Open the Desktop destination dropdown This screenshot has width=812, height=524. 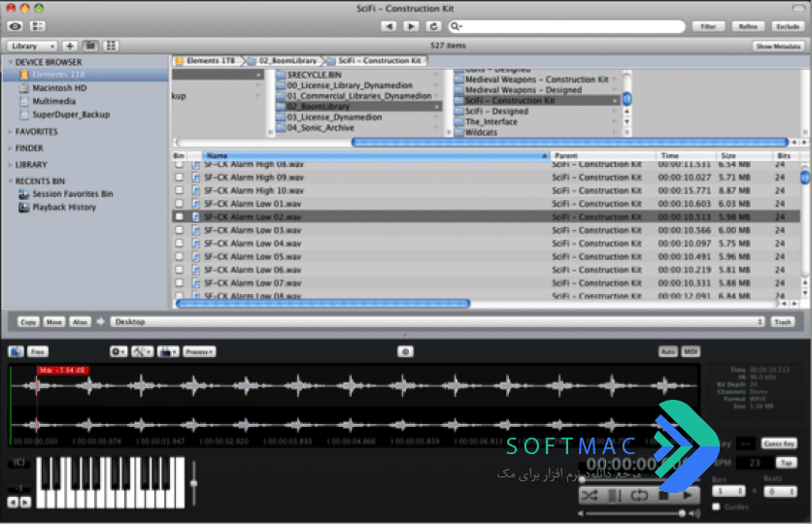coord(438,322)
